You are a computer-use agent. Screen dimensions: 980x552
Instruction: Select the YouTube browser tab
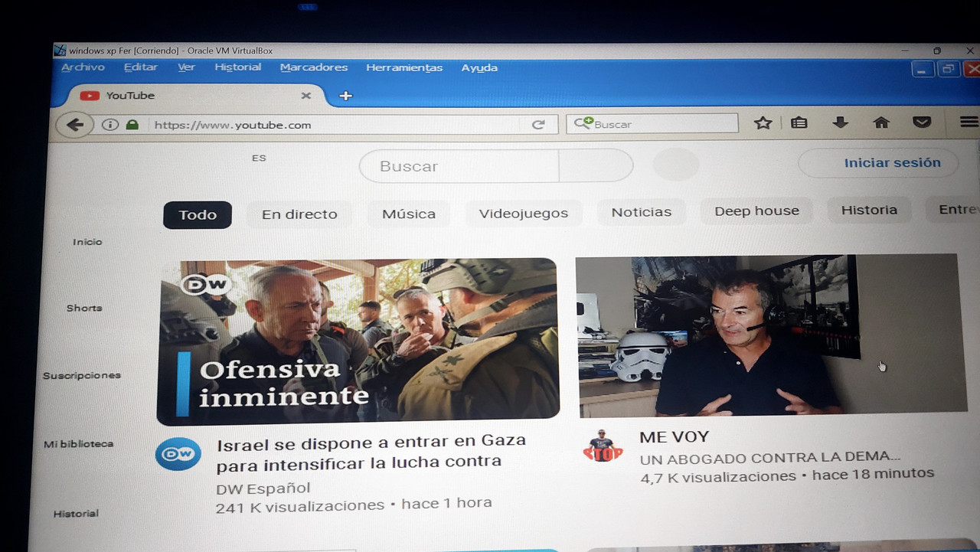pos(195,96)
